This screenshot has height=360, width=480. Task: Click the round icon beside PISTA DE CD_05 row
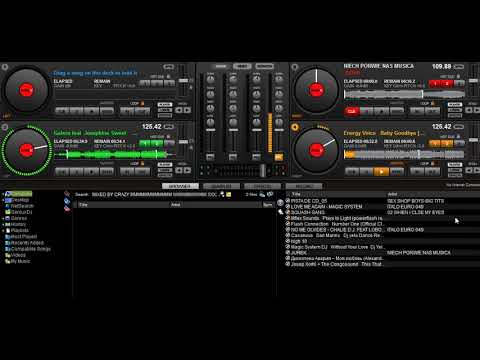click(x=280, y=202)
